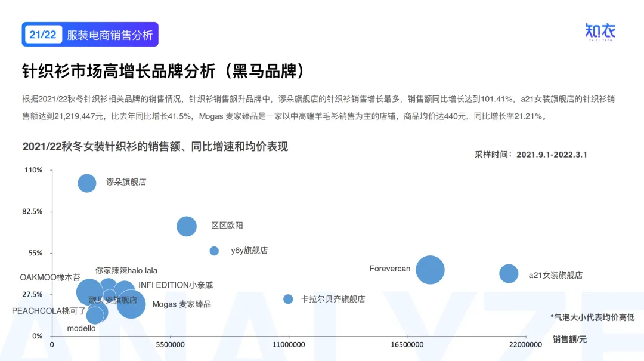Click the 16500000 x-axis tick label
This screenshot has height=361, width=644.
[407, 344]
